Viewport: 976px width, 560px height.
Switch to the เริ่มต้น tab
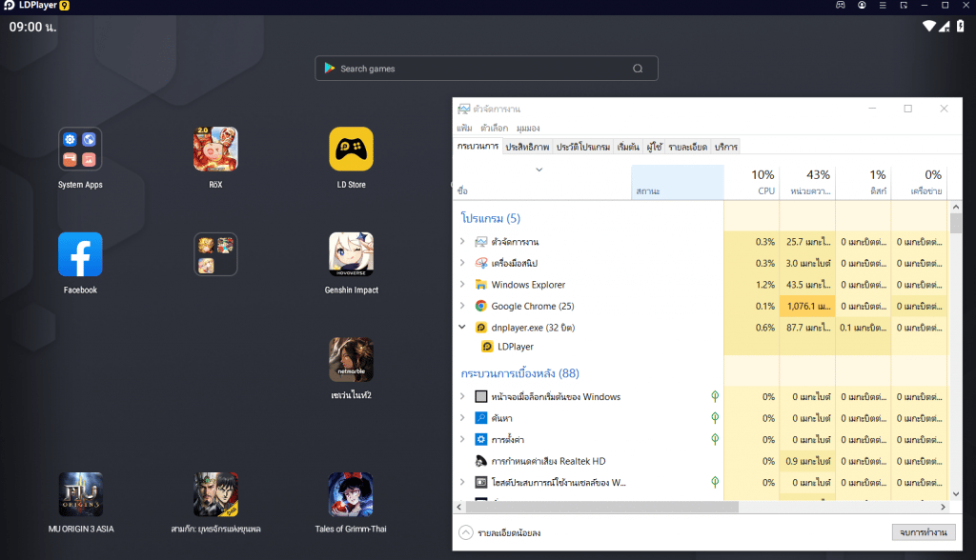pyautogui.click(x=628, y=147)
